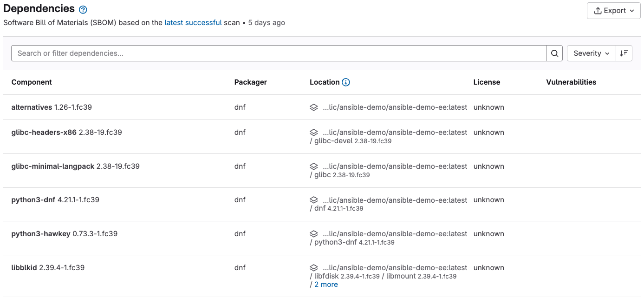Click the container image icon beside alternatives
The image size is (644, 299).
tap(314, 107)
